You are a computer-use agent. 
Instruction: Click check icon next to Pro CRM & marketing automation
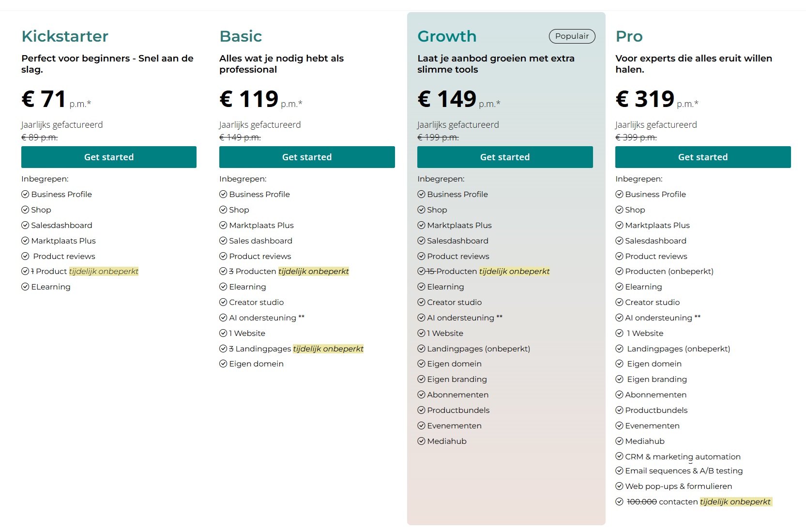click(619, 456)
